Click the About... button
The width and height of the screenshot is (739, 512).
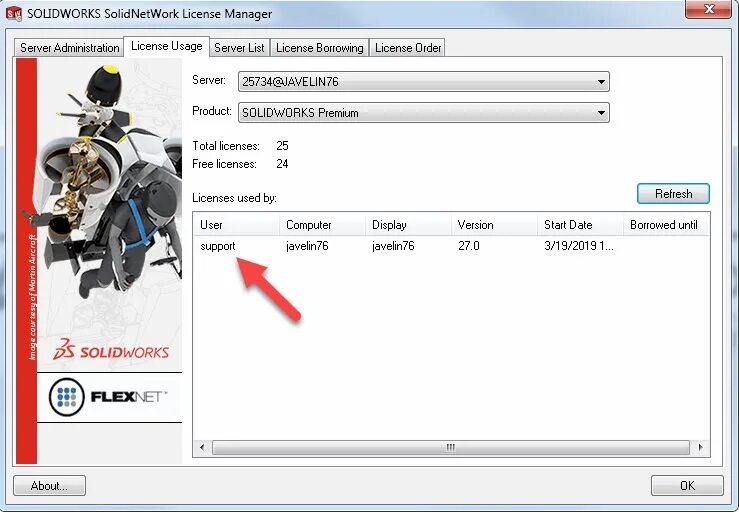(x=49, y=486)
